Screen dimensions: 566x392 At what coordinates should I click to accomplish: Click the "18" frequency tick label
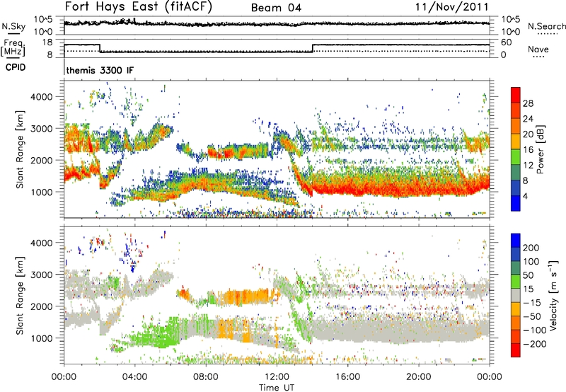47,42
